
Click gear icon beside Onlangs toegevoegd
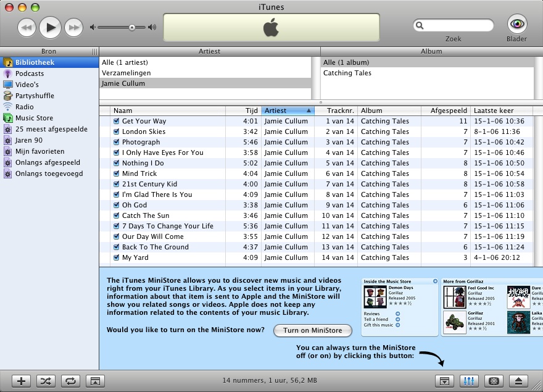click(x=7, y=173)
